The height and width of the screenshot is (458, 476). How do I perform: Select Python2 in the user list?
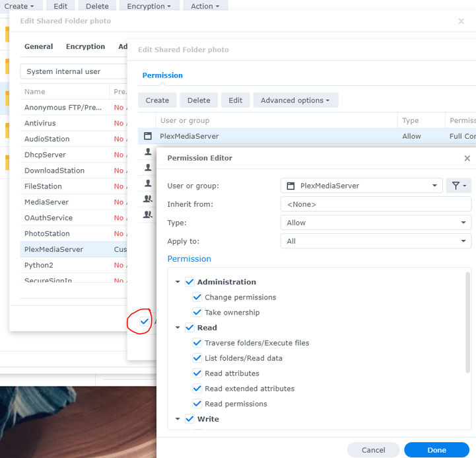point(73,265)
